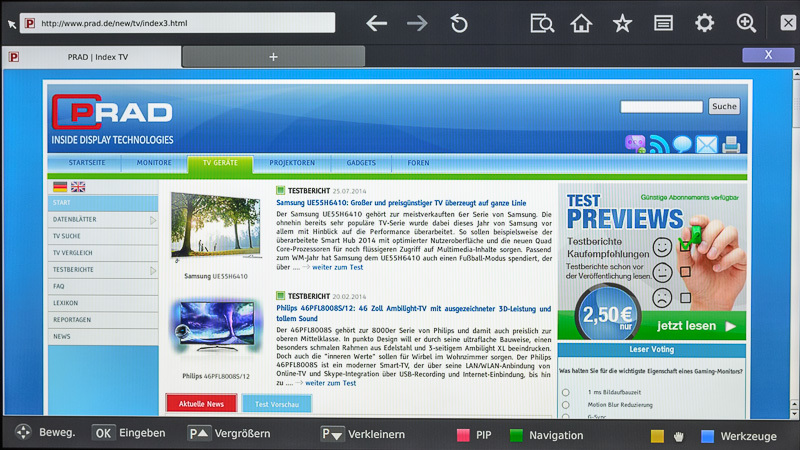Click the hand icon in bottom bar
The image size is (800, 450).
(x=679, y=436)
